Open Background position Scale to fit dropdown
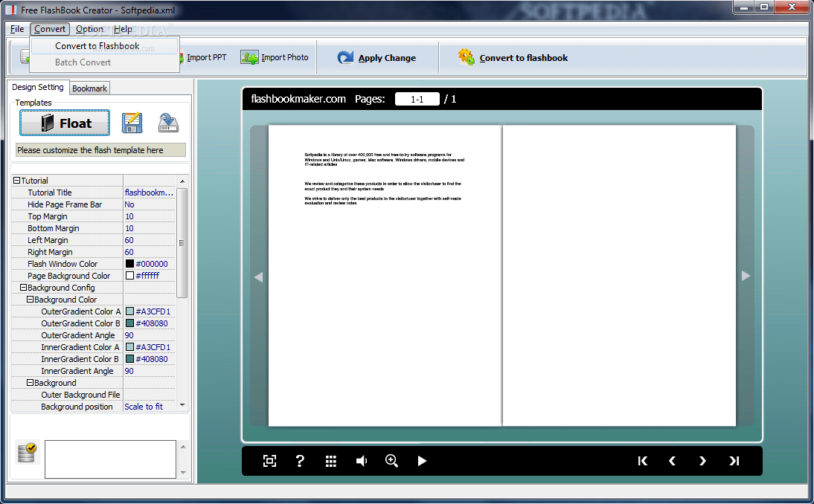Viewport: 814px width, 504px height. coord(149,407)
